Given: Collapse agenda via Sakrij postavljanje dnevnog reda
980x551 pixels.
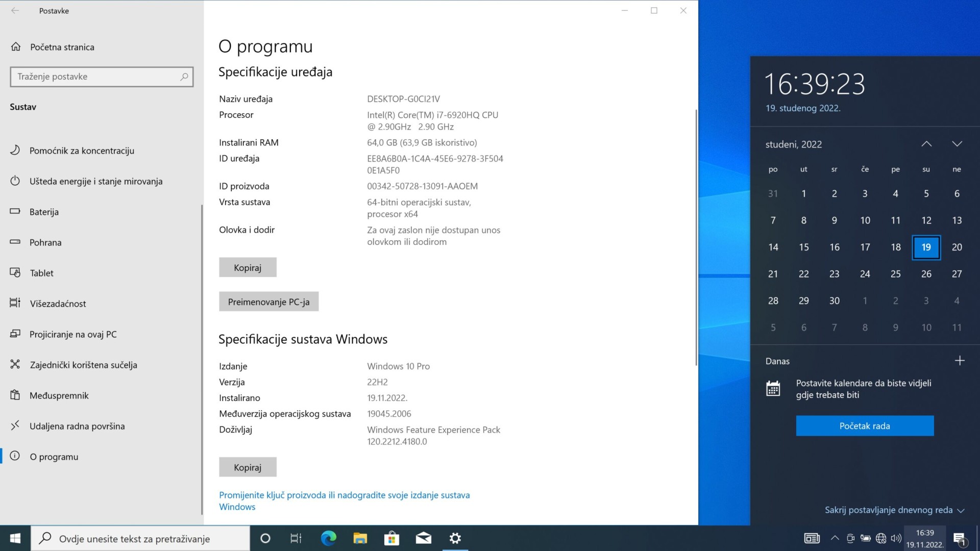Looking at the screenshot, I should [894, 510].
